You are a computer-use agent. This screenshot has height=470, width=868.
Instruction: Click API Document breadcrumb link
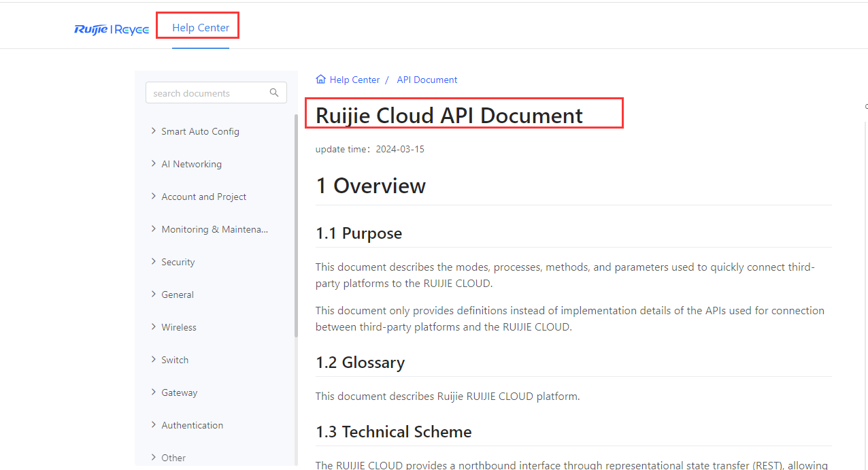(x=427, y=80)
